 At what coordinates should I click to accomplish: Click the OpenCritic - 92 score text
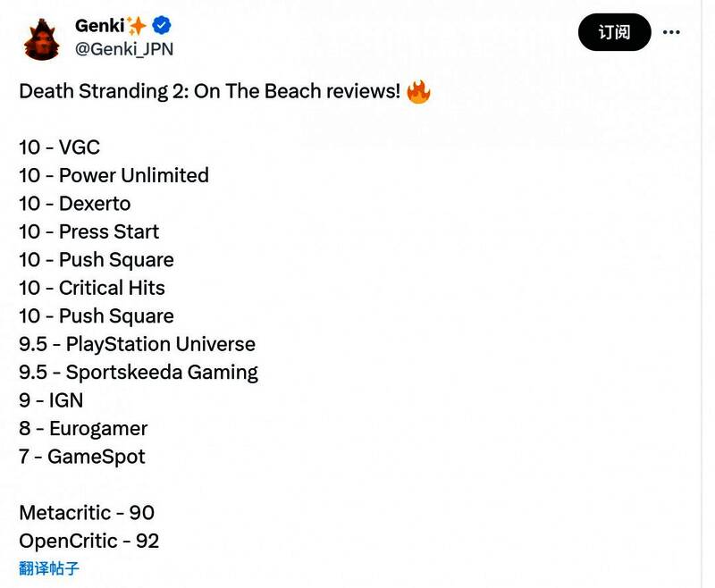(x=89, y=541)
